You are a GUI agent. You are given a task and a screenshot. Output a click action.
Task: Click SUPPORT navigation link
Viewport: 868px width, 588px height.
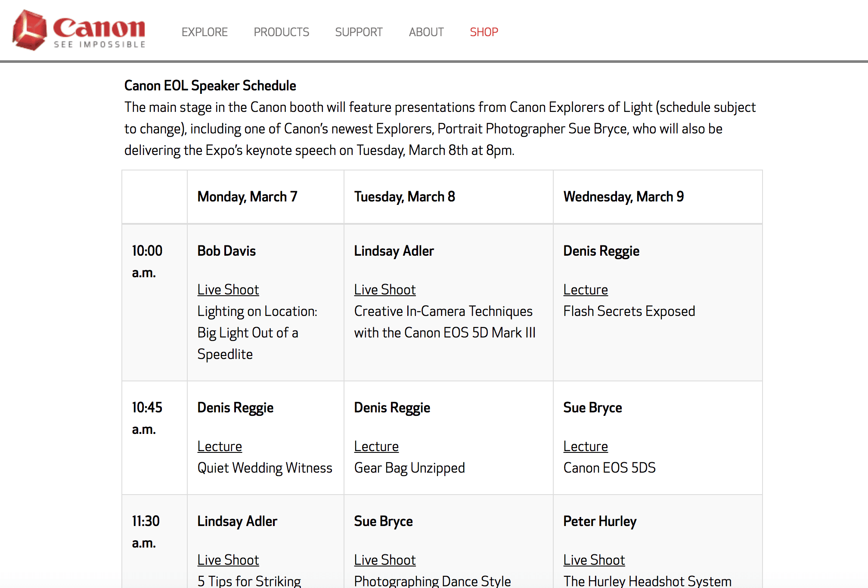[360, 31]
